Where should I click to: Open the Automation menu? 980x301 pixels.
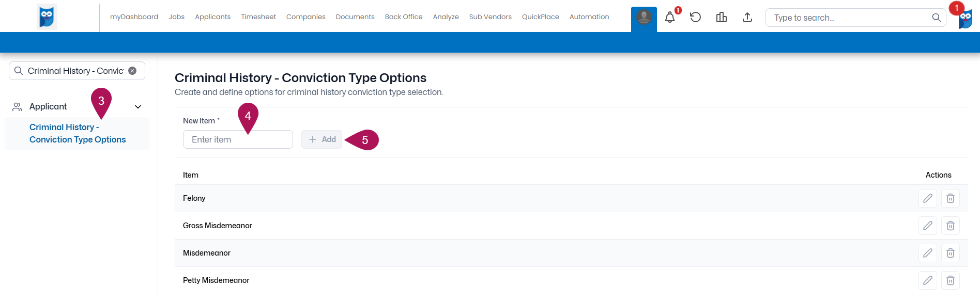pos(589,17)
